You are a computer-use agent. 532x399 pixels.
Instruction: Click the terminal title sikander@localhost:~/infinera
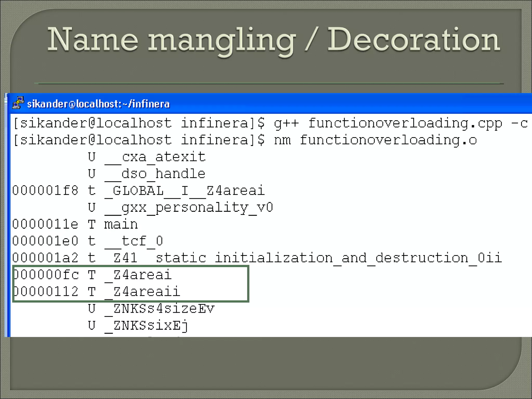click(98, 104)
